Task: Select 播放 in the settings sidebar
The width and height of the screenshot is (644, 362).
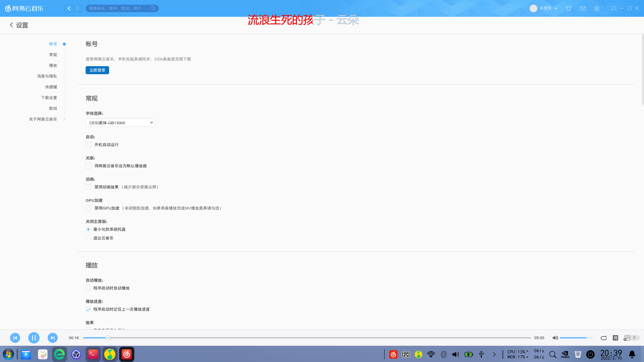Action: [53, 65]
